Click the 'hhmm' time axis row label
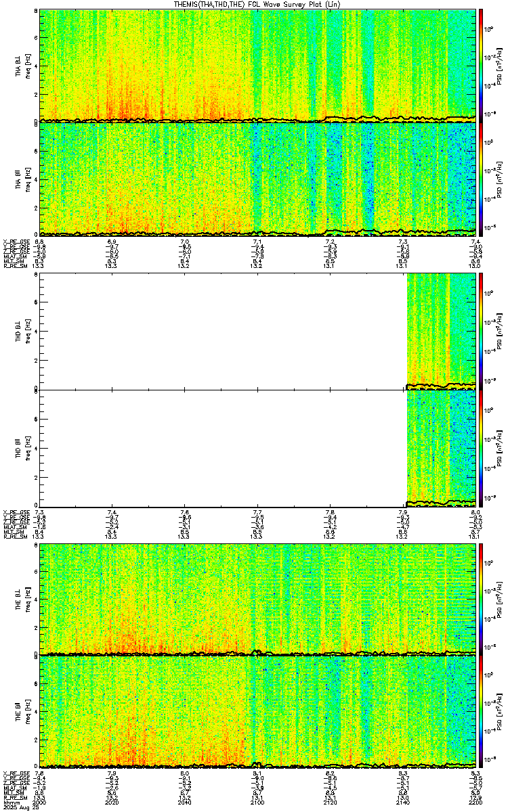This screenshot has height=812, width=508. (x=10, y=803)
